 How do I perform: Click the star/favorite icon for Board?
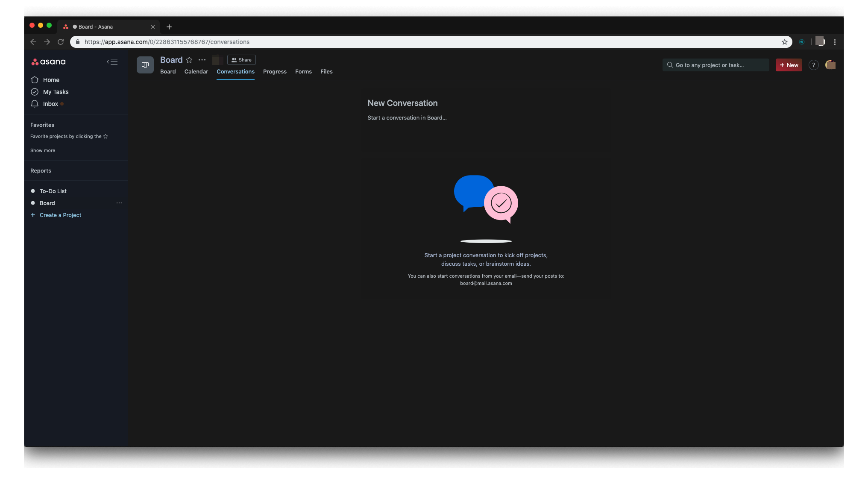coord(190,60)
